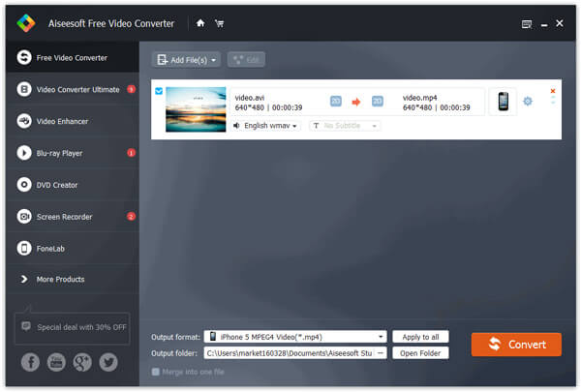Expand More Products in the sidebar
The width and height of the screenshot is (581, 392).
pyautogui.click(x=70, y=279)
